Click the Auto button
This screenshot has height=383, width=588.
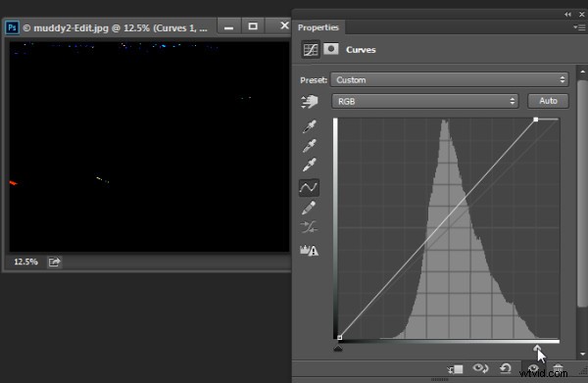[x=548, y=101]
